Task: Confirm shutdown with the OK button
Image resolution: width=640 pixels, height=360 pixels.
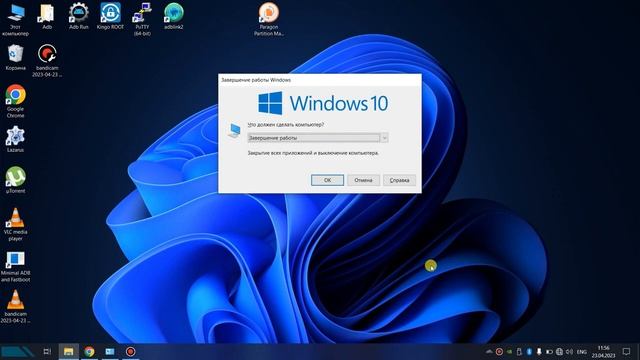Action: tap(327, 180)
